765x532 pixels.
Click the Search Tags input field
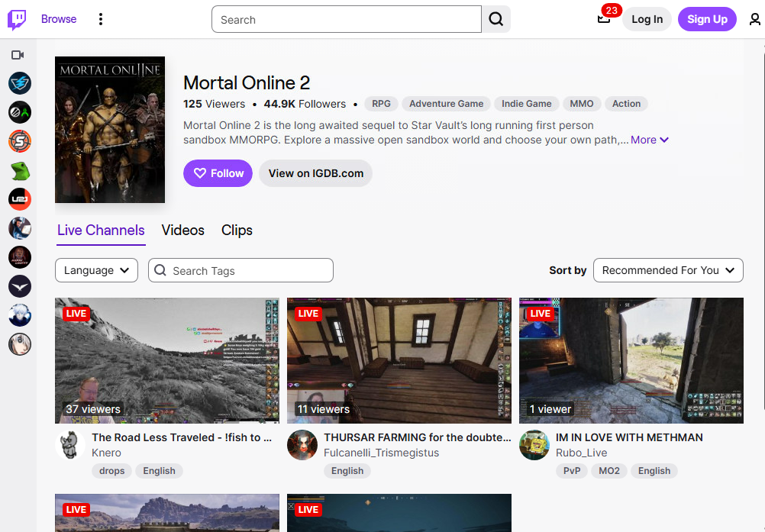(241, 270)
